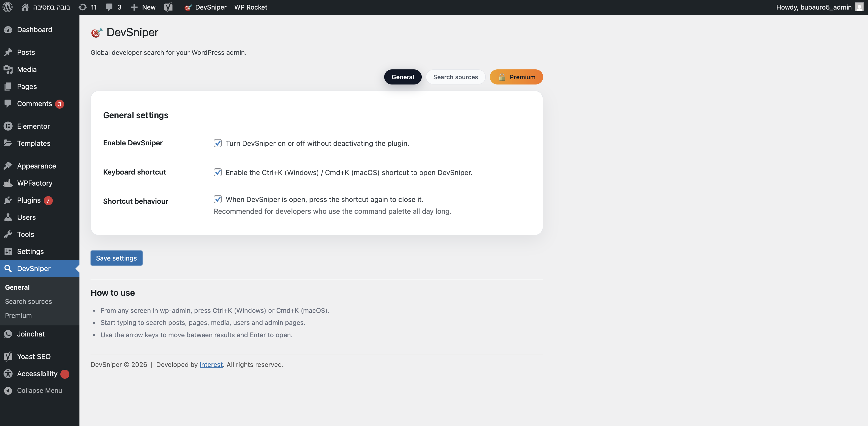The width and height of the screenshot is (868, 426).
Task: Open the WordPress dashboard home icon
Action: pyautogui.click(x=25, y=7)
